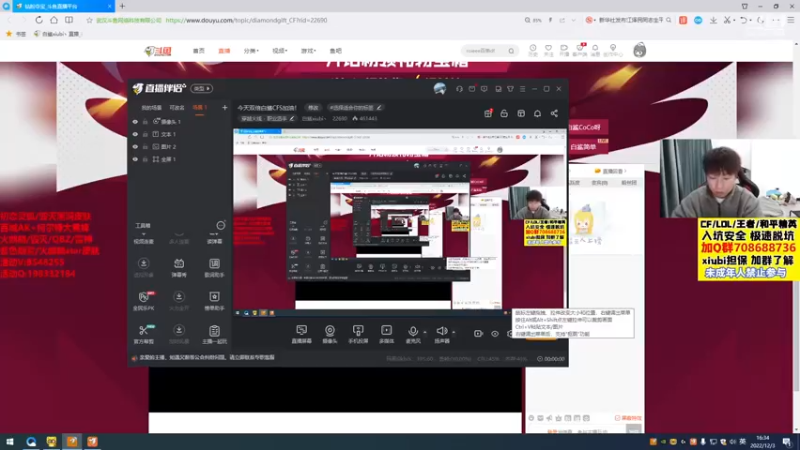Image resolution: width=800 pixels, height=450 pixels.
Task: Open the user avatar on the Douyu header
Action: pos(639,51)
